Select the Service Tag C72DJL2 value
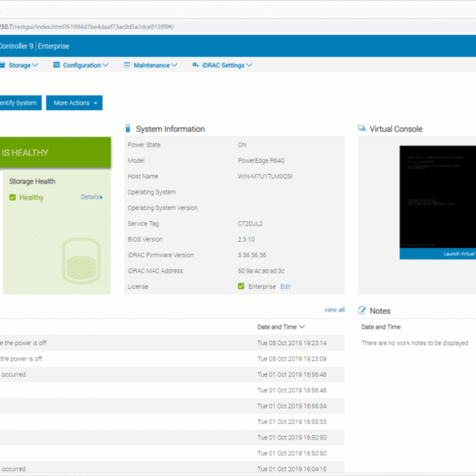The height and width of the screenshot is (476, 476). (x=250, y=224)
